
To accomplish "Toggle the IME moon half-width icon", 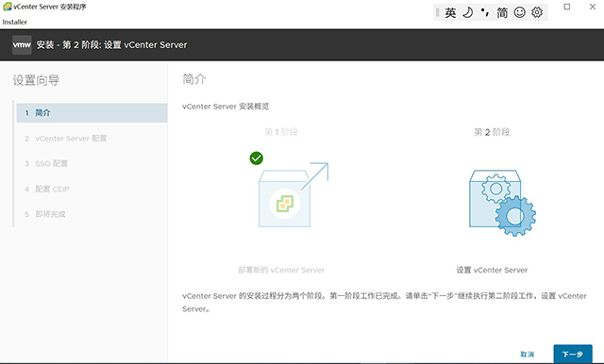I will 468,12.
